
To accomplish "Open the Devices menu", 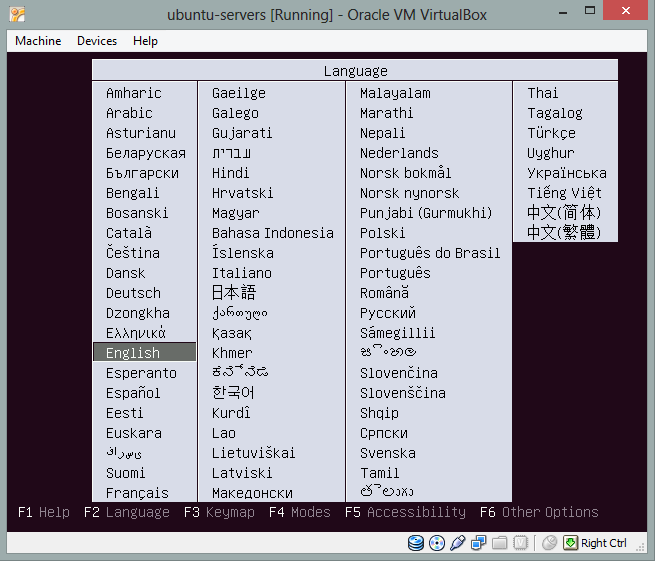I will (97, 41).
